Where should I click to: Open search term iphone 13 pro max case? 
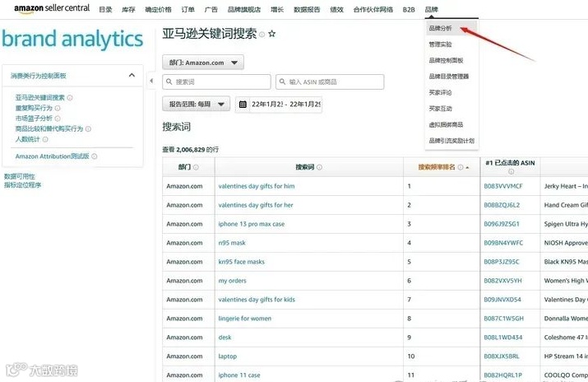coord(252,224)
